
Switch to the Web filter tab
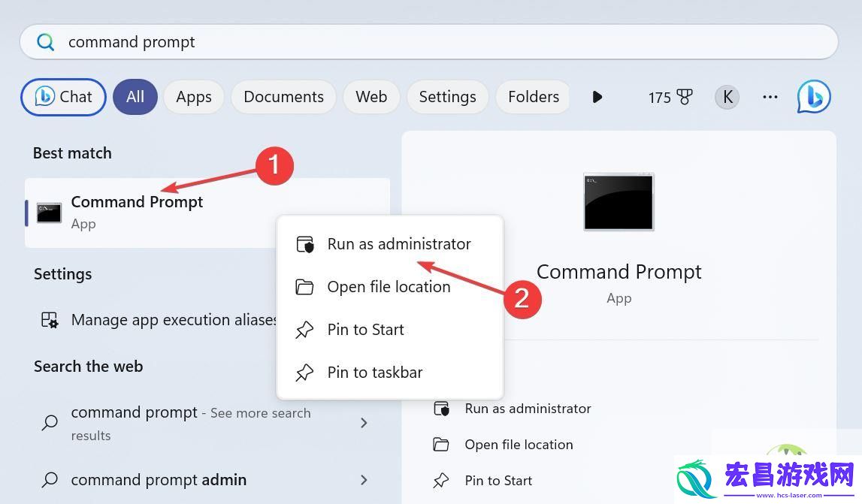(x=371, y=97)
